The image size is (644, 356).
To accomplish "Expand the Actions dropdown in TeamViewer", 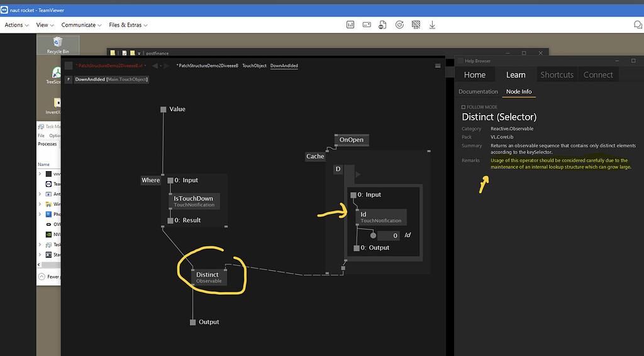I will pyautogui.click(x=16, y=25).
